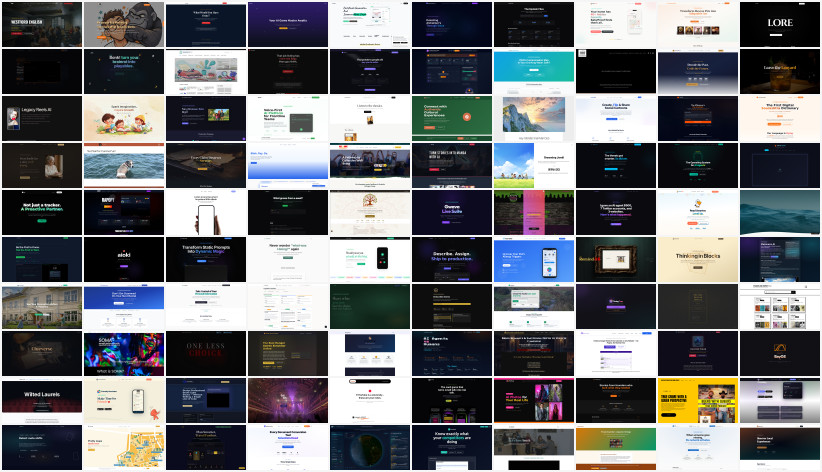Open the pink stripe brick wall thumbnail
822x472 pixels.
point(534,212)
